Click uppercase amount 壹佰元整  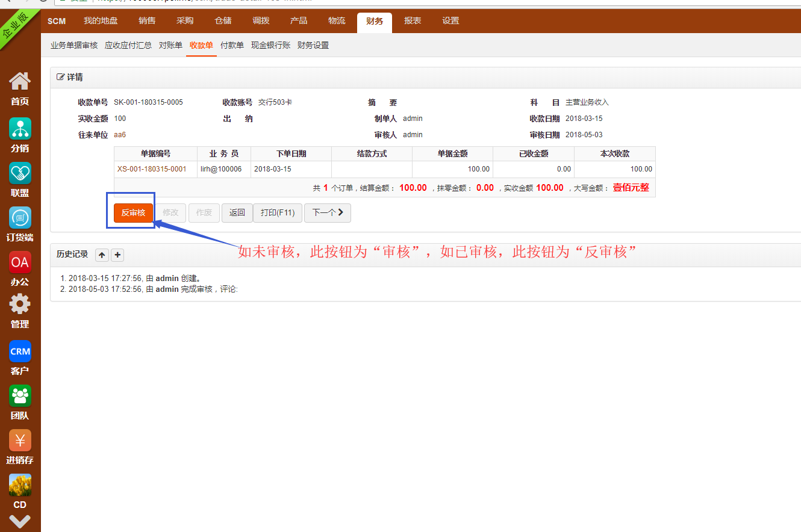pos(631,188)
